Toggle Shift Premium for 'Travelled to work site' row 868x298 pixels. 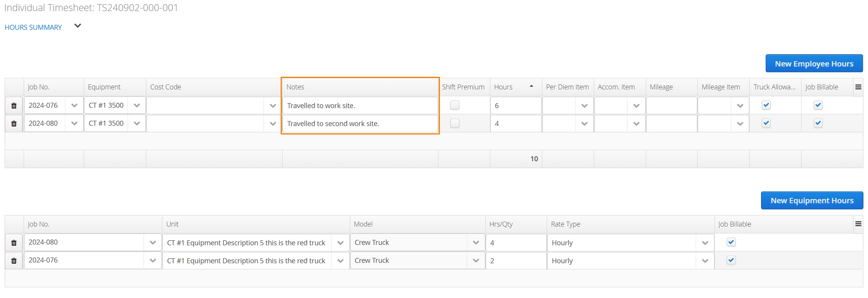coord(454,105)
